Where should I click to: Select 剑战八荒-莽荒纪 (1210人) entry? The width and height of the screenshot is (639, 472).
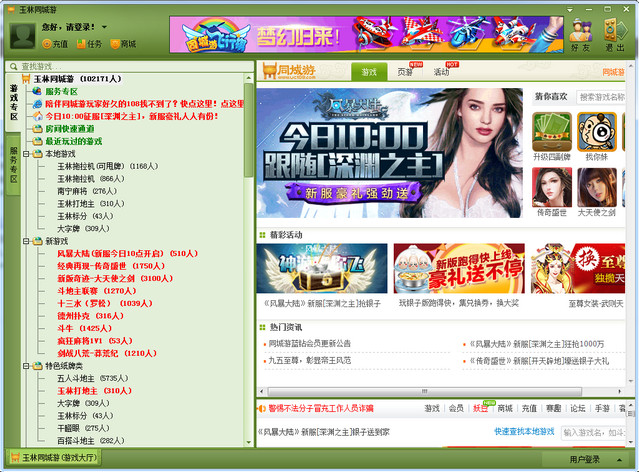(x=107, y=353)
